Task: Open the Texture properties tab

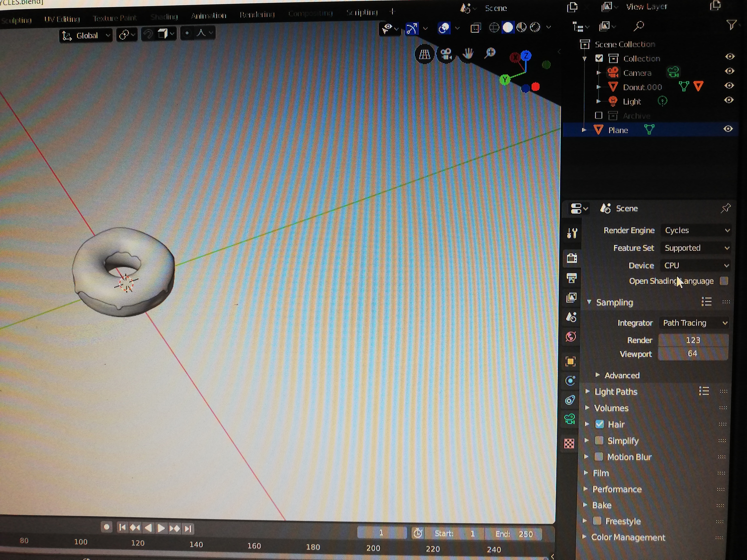Action: pos(569,443)
